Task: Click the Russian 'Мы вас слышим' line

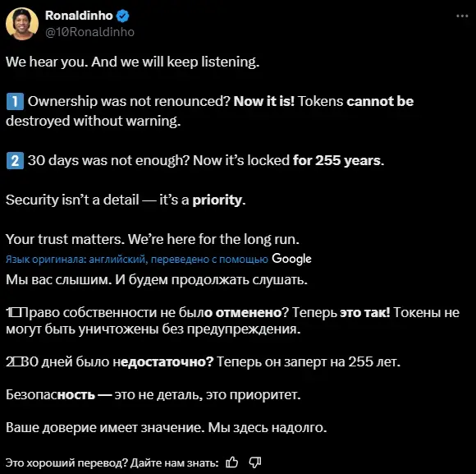Action: [157, 280]
